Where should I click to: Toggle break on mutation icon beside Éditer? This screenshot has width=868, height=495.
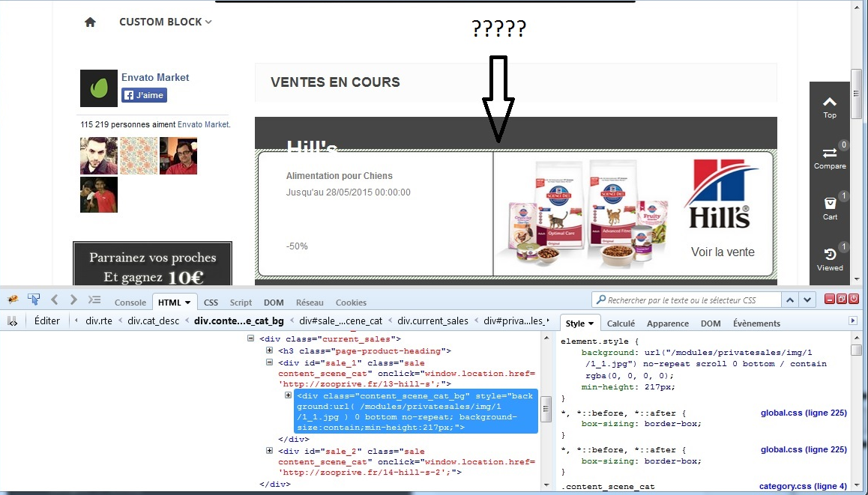tap(12, 321)
